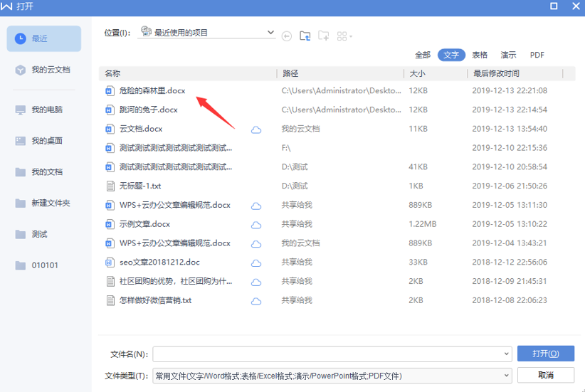Switch to the 演示 filter tab

click(508, 55)
